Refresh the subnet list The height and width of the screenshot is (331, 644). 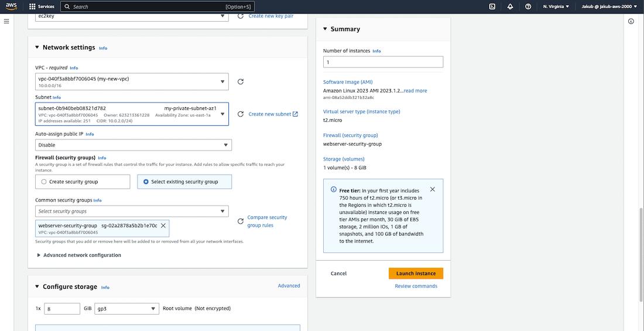click(x=241, y=114)
